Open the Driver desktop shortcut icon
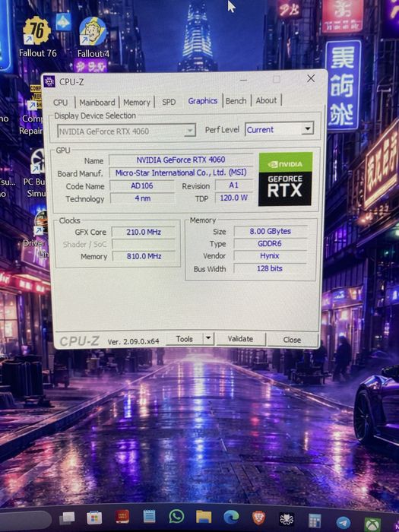 pos(40,233)
